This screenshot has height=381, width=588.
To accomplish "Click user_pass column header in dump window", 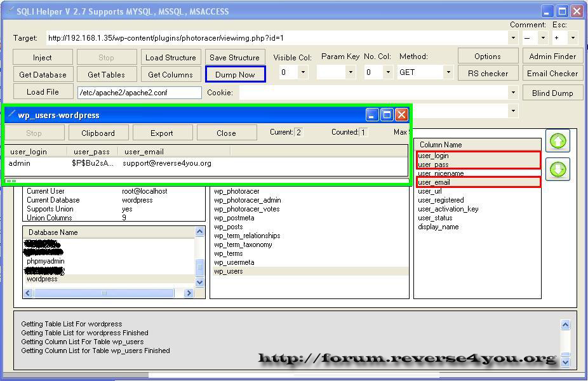I will click(93, 152).
